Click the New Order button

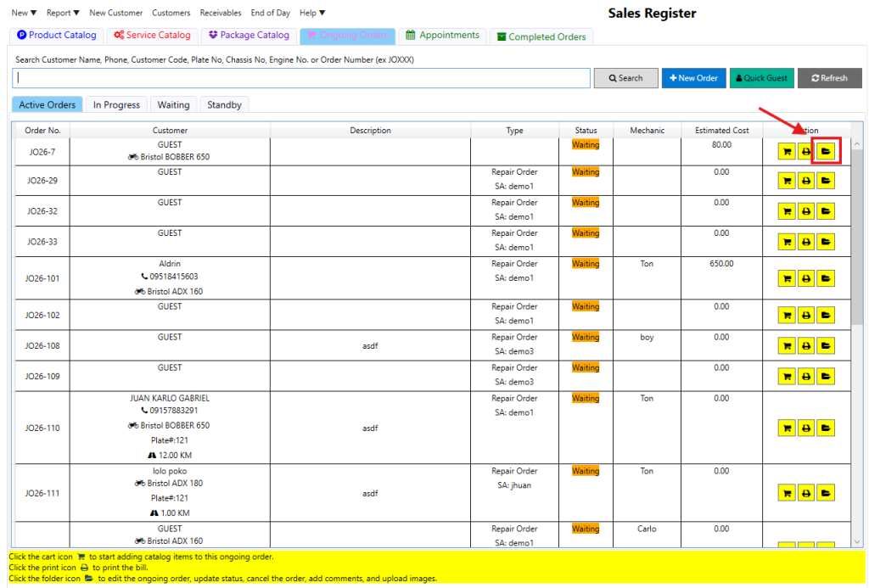click(693, 78)
